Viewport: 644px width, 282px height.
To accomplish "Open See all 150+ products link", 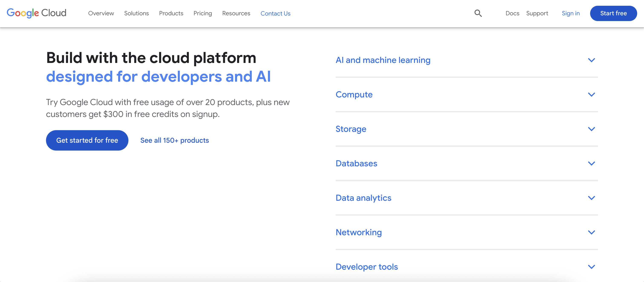I will (x=174, y=140).
